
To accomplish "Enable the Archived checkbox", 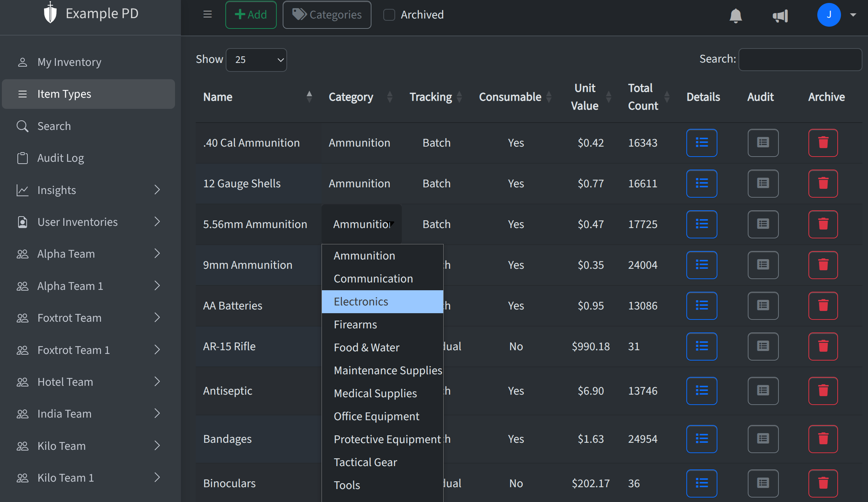I will 389,14.
